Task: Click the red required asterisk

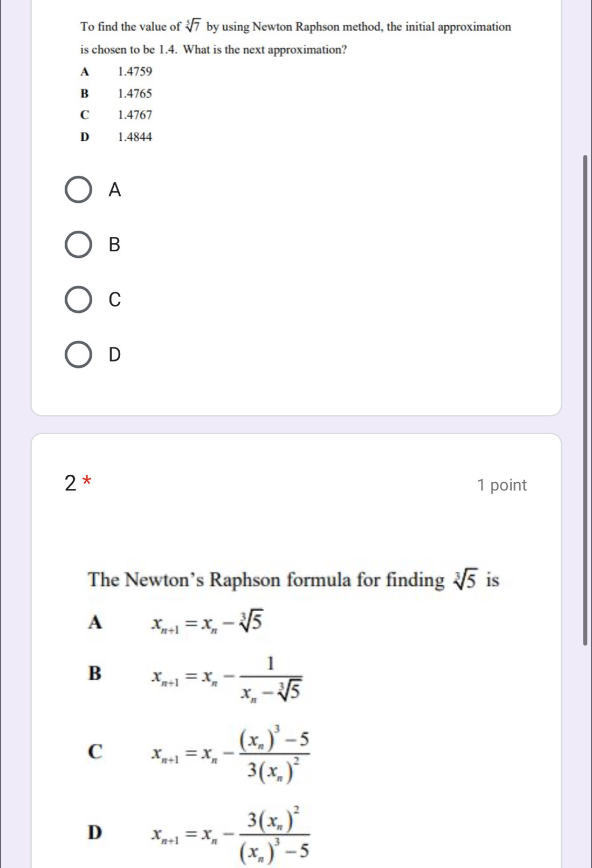Action: (88, 480)
